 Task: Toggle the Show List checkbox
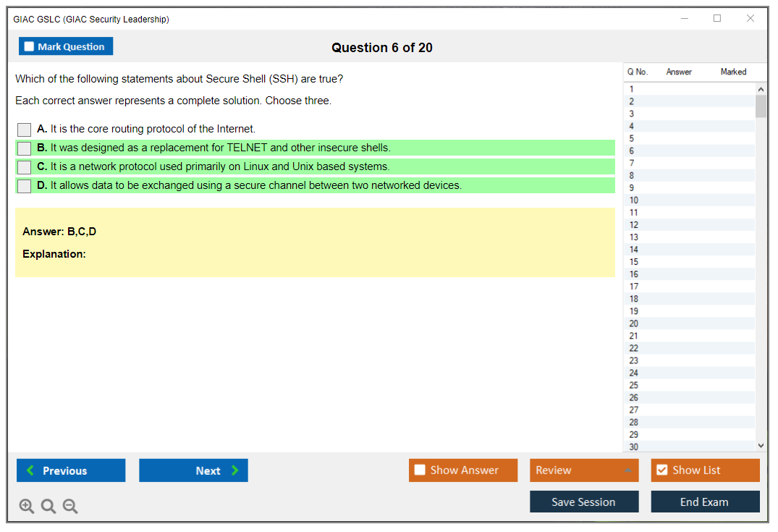[661, 470]
